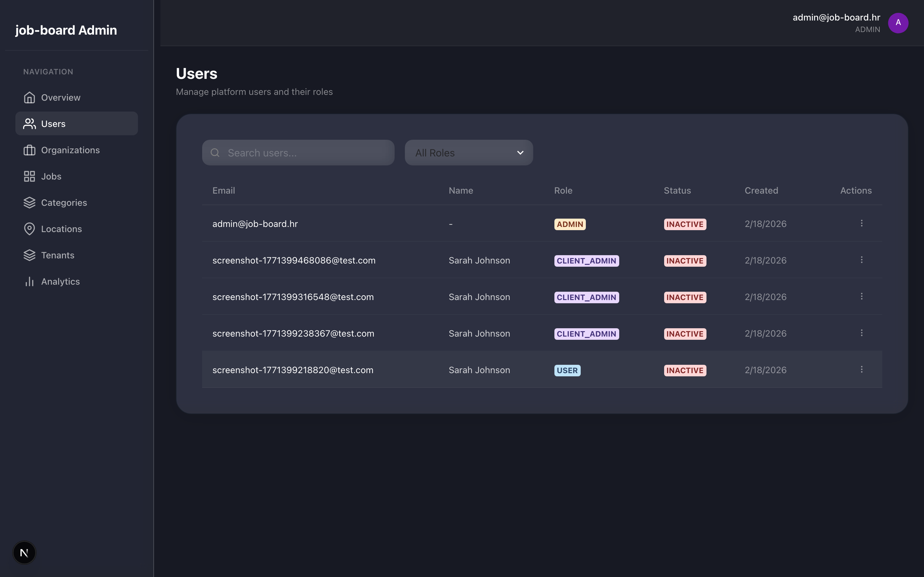Viewport: 924px width, 577px height.
Task: Click the job-board Admin heading
Action: (66, 30)
